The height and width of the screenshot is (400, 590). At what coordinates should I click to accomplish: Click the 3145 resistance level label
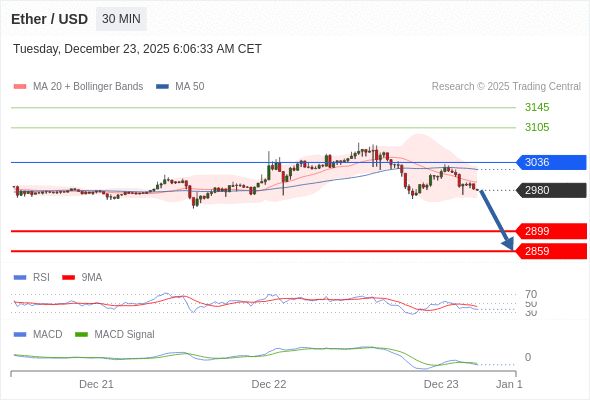point(537,107)
